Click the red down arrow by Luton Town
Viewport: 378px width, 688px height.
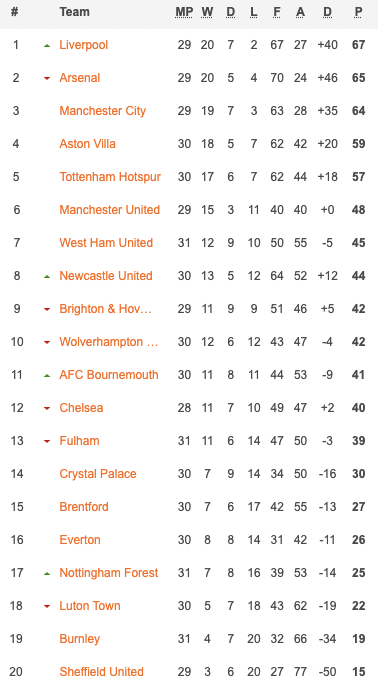click(47, 606)
